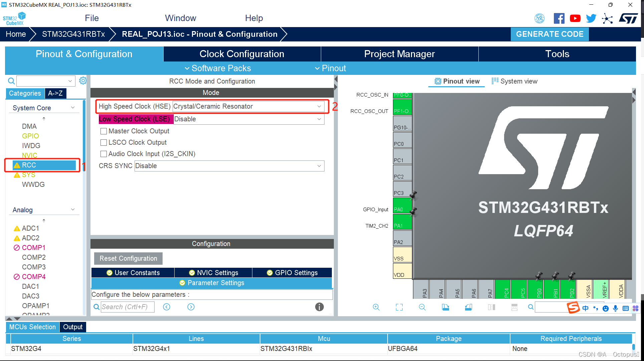The height and width of the screenshot is (361, 644).
Task: Expand the Pinout dropdown menu
Action: click(x=331, y=68)
